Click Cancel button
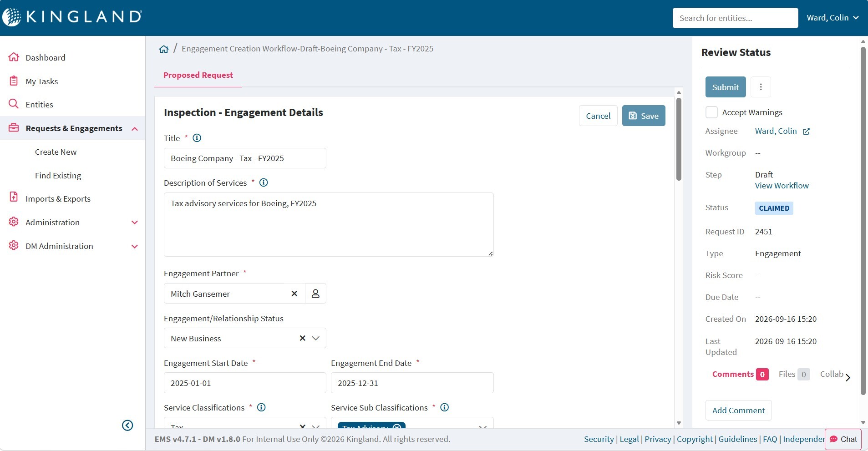The height and width of the screenshot is (451, 868). coord(598,116)
